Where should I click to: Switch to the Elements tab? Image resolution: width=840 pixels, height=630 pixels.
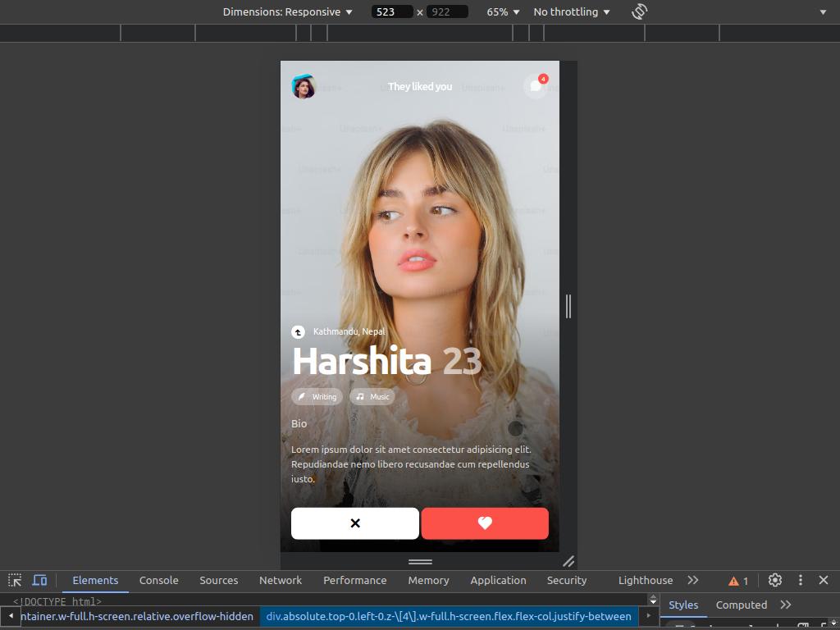point(95,580)
